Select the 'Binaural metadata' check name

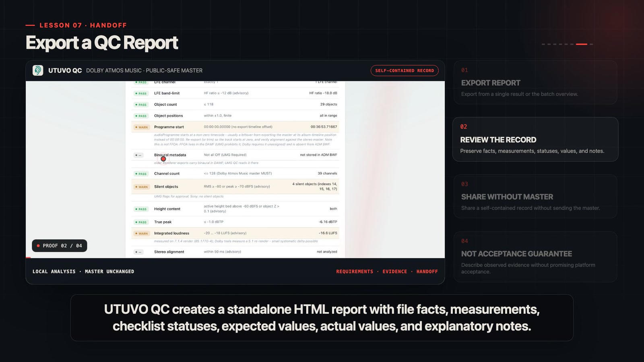(170, 155)
